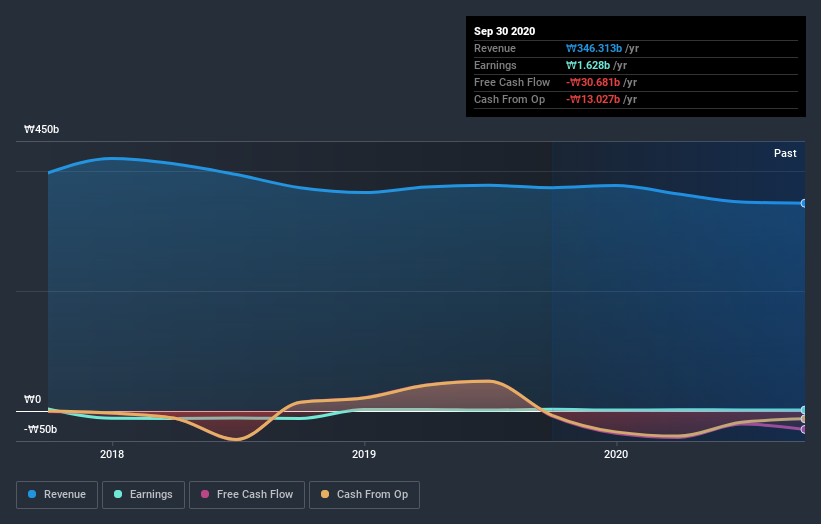Click the 2020 x-axis label
This screenshot has height=524, width=821.
616,454
